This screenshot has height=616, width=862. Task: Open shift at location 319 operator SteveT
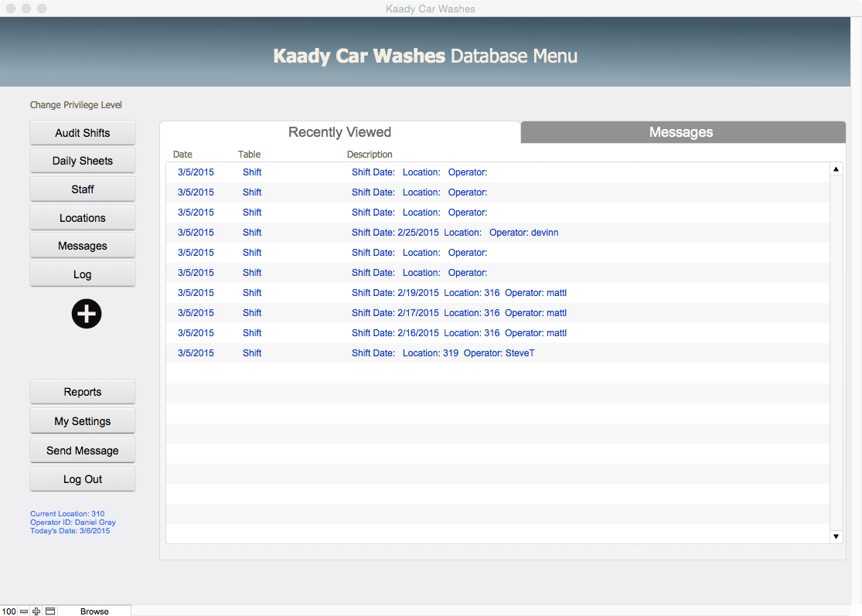(498, 352)
